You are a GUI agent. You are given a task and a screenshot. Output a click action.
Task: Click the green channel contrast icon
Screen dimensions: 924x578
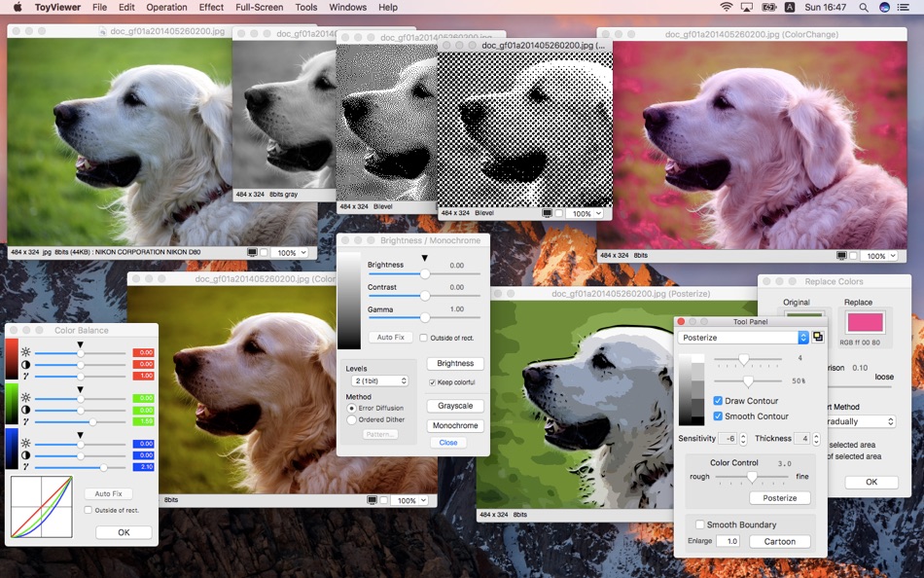click(25, 410)
